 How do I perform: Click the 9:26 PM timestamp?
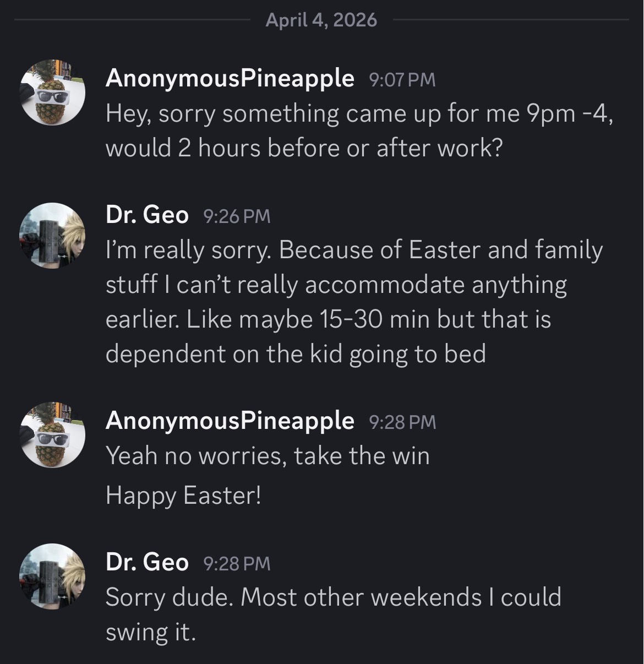click(x=237, y=216)
